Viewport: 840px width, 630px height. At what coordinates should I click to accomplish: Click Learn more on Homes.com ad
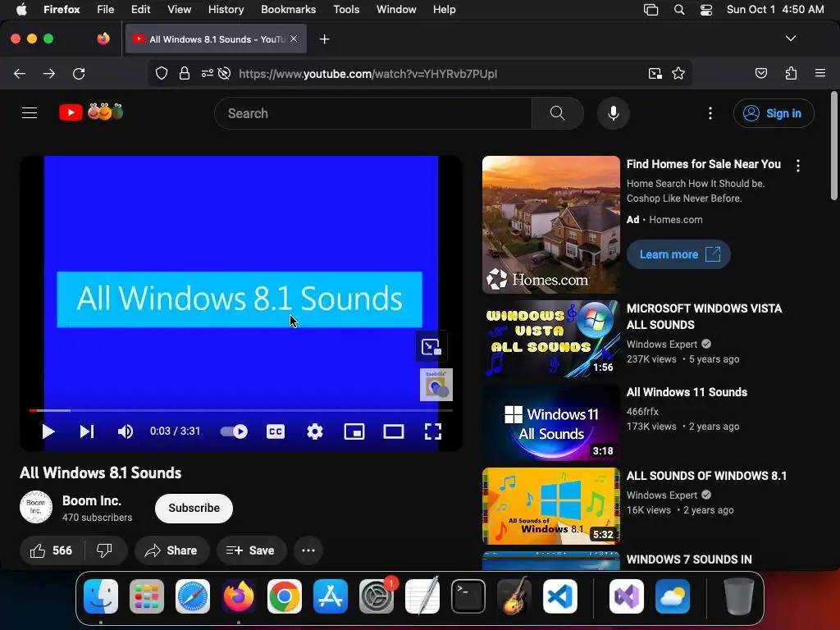coord(678,254)
